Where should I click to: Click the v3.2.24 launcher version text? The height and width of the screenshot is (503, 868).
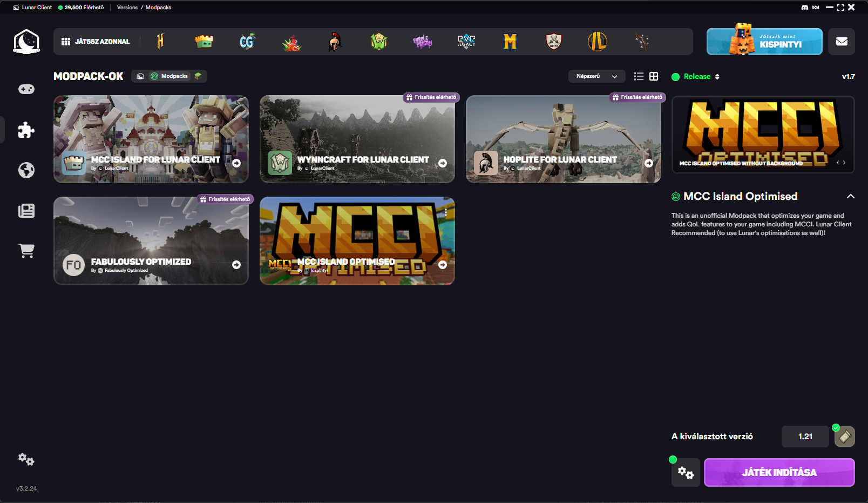coord(26,488)
